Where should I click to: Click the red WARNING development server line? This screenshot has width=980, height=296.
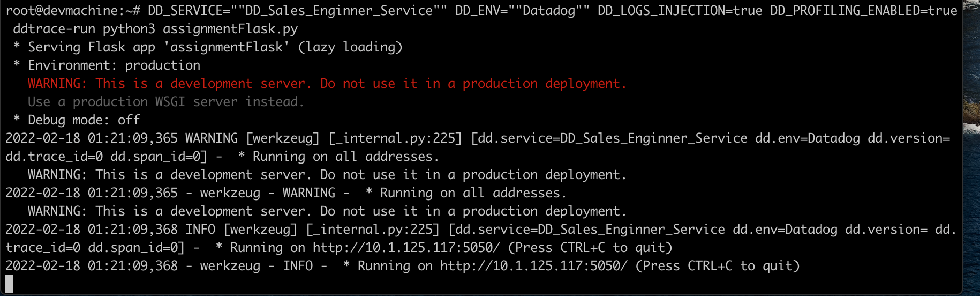tap(327, 84)
